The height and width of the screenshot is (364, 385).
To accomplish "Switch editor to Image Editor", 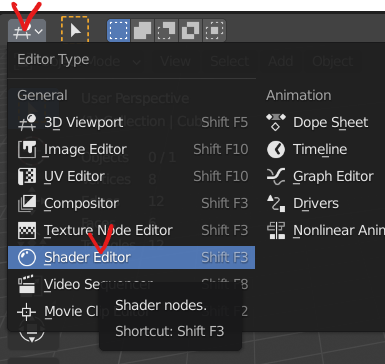I will tap(131, 149).
